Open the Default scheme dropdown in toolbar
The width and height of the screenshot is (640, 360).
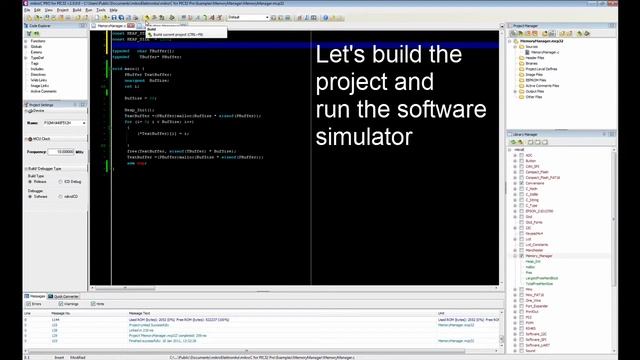pyautogui.click(x=267, y=18)
